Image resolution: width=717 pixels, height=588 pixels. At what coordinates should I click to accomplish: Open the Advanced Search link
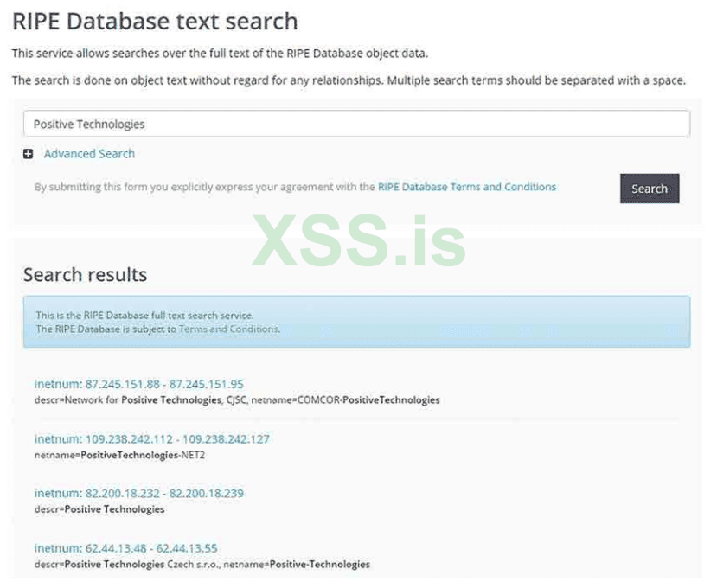point(89,154)
